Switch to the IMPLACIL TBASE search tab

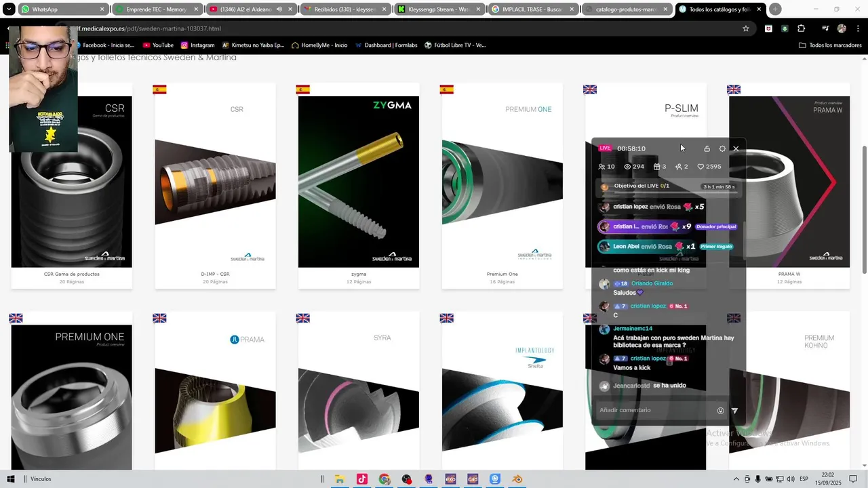tap(534, 9)
